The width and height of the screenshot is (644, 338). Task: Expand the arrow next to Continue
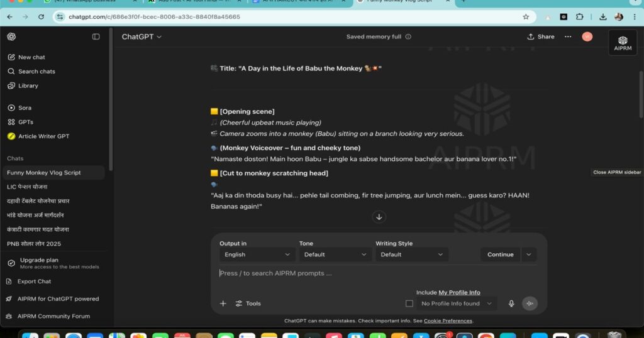[x=528, y=254]
